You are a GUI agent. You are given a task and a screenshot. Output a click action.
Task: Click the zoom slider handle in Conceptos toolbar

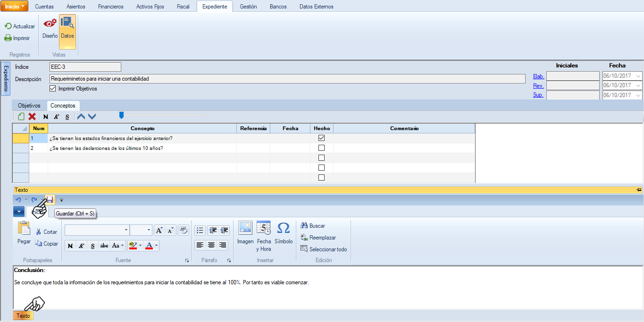coord(121,115)
